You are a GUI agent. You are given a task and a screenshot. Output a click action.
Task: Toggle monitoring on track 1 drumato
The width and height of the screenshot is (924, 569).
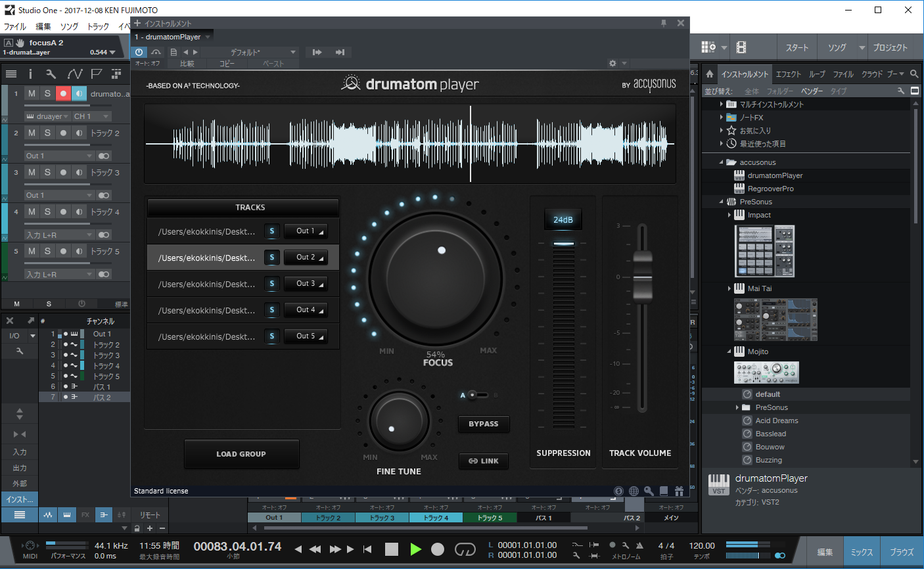coord(79,93)
